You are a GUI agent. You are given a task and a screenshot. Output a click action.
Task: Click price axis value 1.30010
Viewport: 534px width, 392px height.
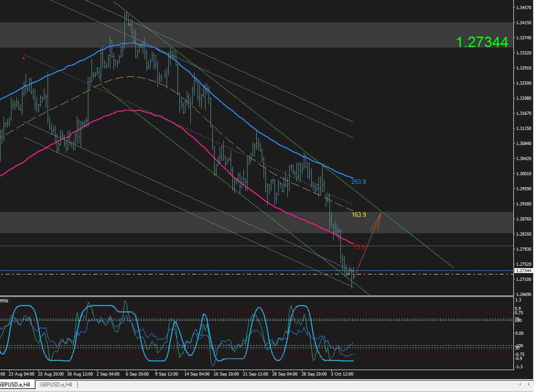[x=524, y=174]
